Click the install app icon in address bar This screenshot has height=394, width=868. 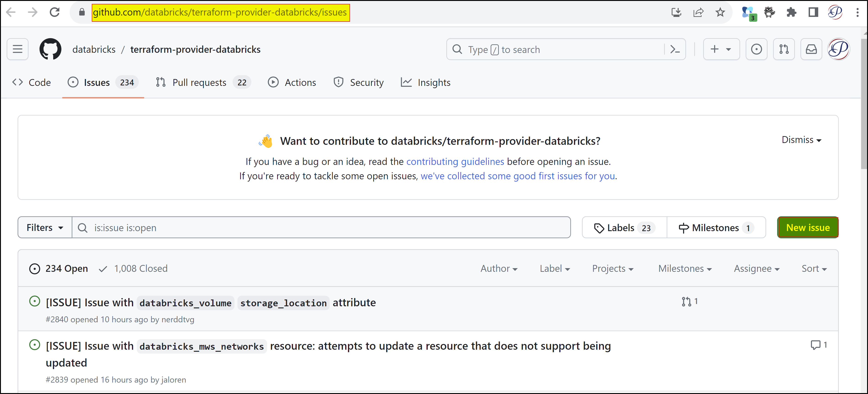pyautogui.click(x=676, y=13)
